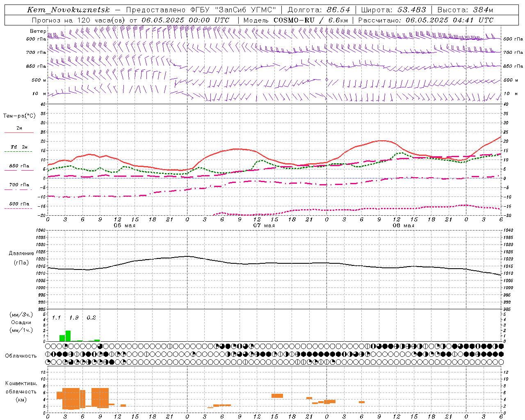Viewport: 525px width, 420px height.
Task: Click the '(мм/1ч.)' precipitation unit label
Action: pyautogui.click(x=21, y=330)
